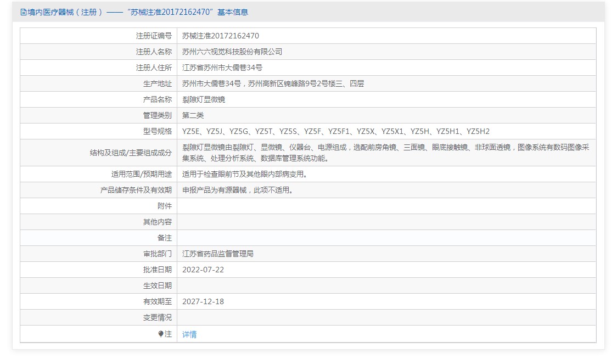This screenshot has width=611, height=364.
Task: Select management class value 第二类
Action: tap(193, 116)
